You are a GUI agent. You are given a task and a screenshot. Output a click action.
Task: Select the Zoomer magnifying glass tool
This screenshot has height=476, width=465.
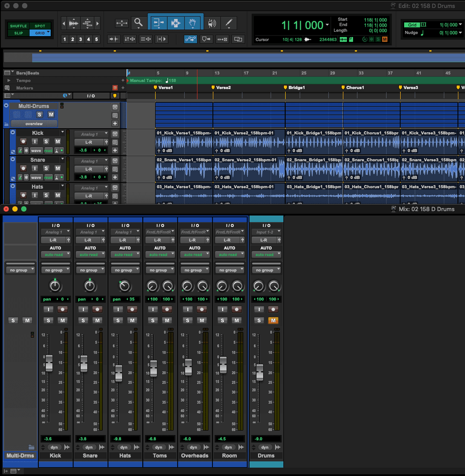coord(138,22)
